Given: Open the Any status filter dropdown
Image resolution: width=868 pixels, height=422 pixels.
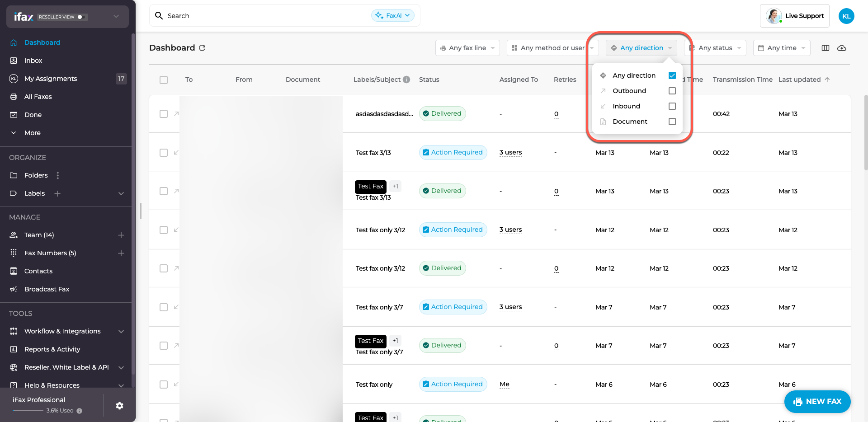Looking at the screenshot, I should pyautogui.click(x=717, y=48).
